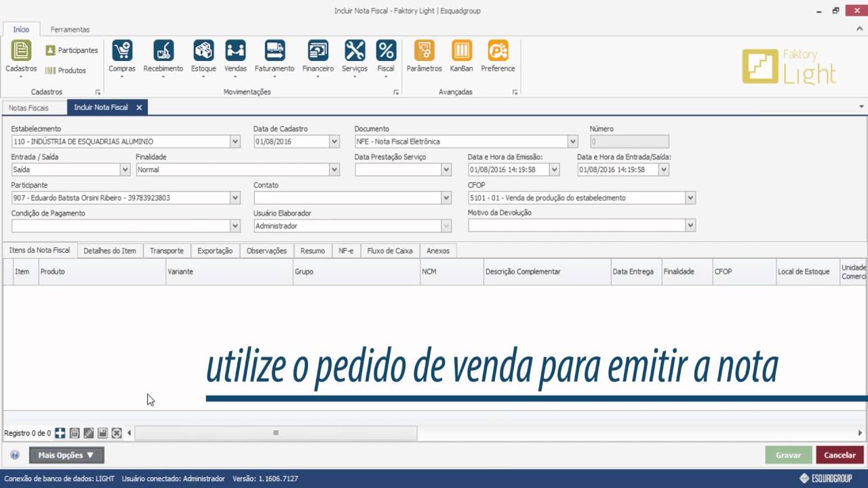Expand the Contato dropdown
Viewport: 868px width, 488px height.
(x=446, y=198)
